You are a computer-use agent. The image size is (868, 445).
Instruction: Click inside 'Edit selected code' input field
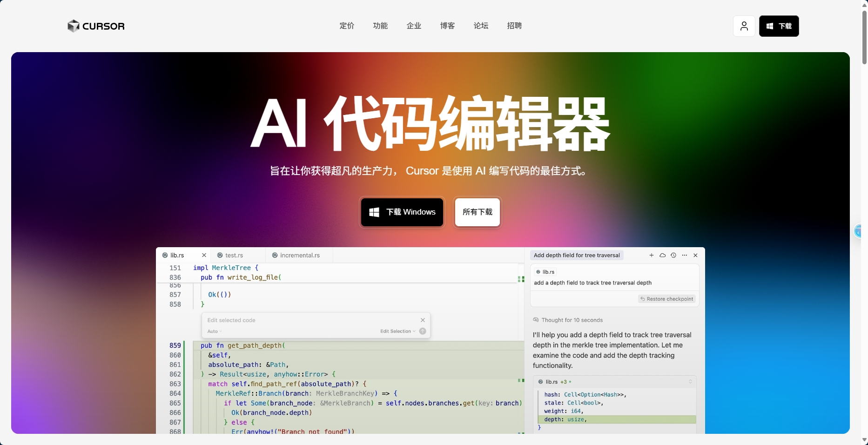pyautogui.click(x=312, y=320)
